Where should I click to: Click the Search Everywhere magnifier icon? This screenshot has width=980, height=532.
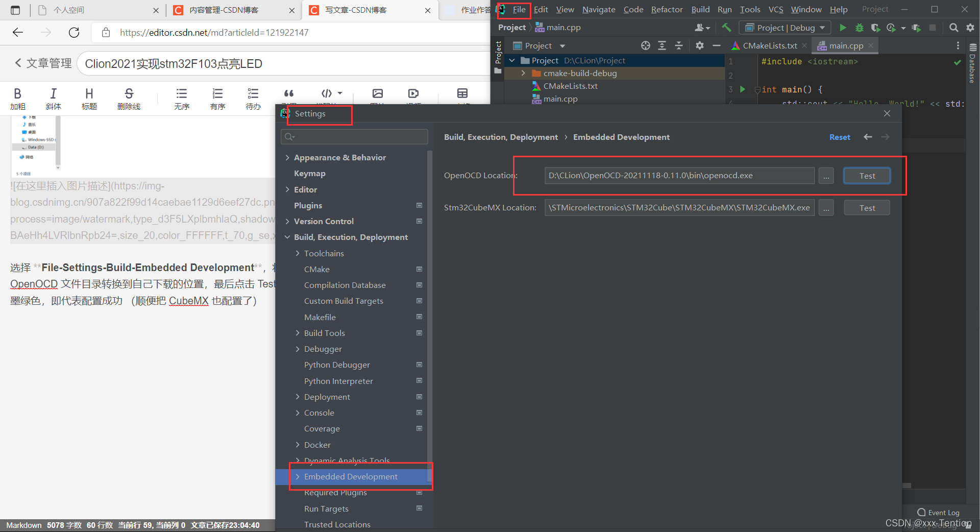coord(953,28)
